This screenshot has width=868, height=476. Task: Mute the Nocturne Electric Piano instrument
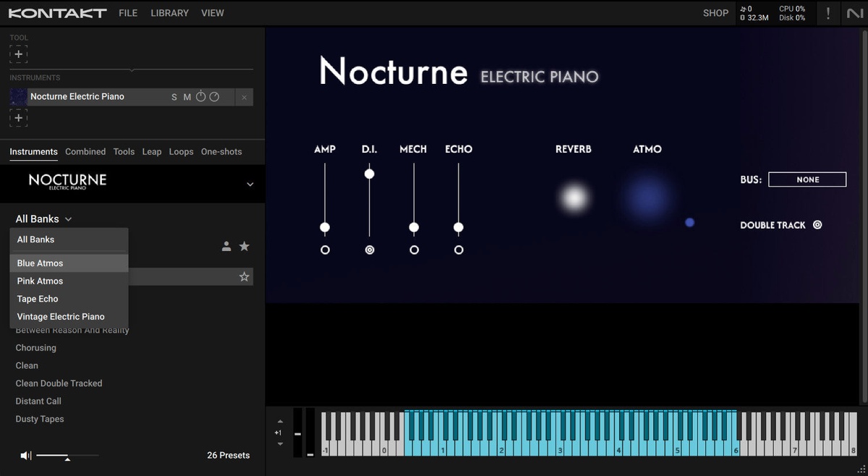[x=187, y=97]
